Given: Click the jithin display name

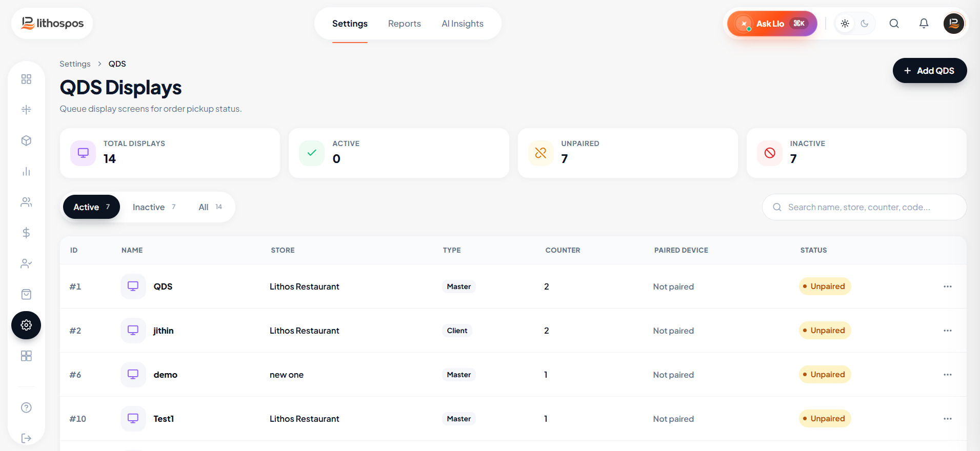Looking at the screenshot, I should pos(163,331).
